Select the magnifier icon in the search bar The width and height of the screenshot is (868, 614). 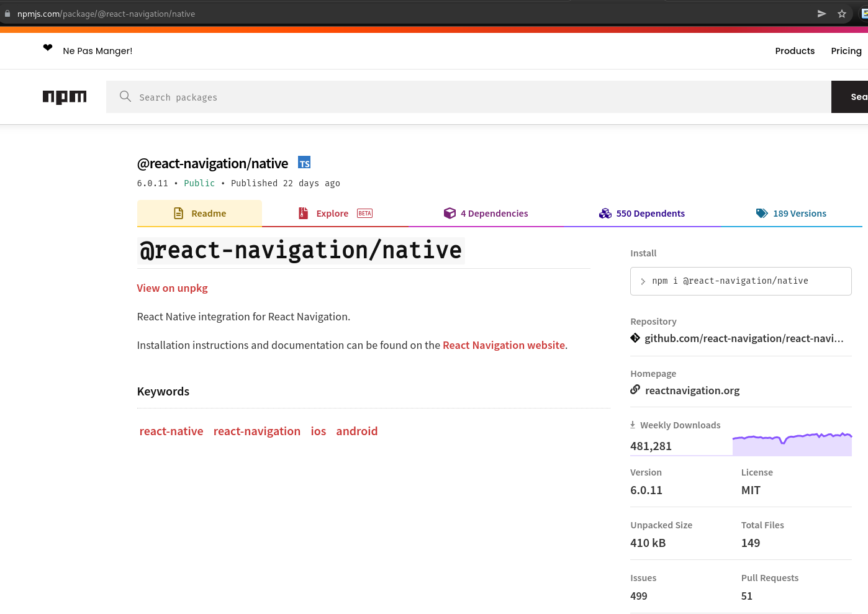(x=125, y=97)
